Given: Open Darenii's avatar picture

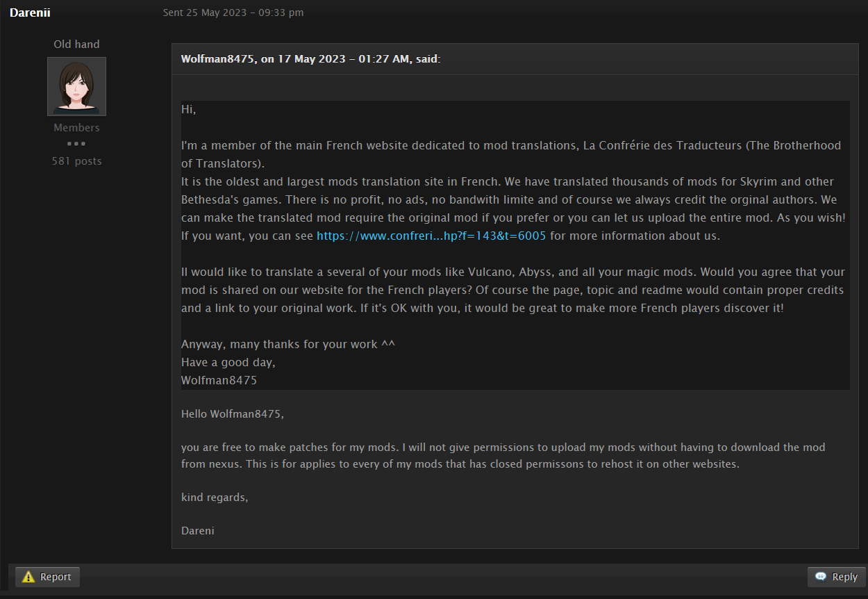Looking at the screenshot, I should pos(76,86).
